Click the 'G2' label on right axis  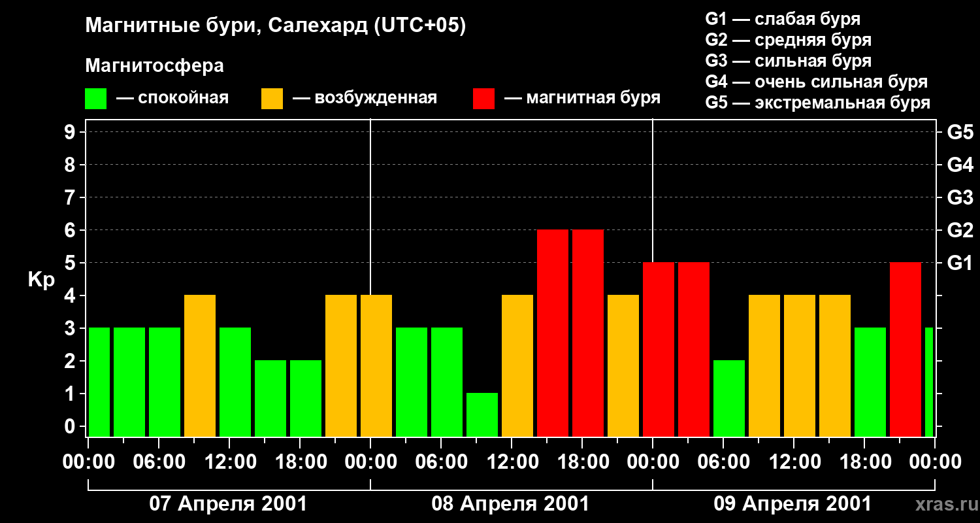(960, 230)
